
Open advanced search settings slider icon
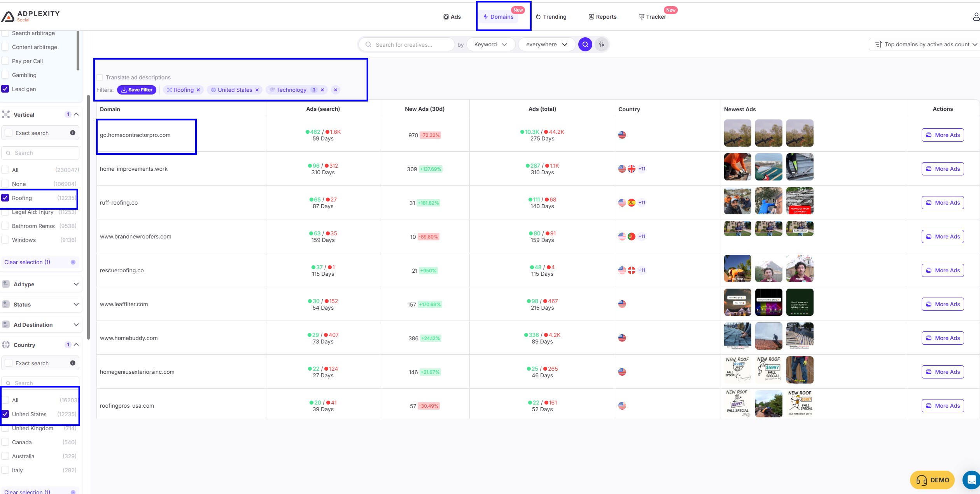tap(602, 44)
